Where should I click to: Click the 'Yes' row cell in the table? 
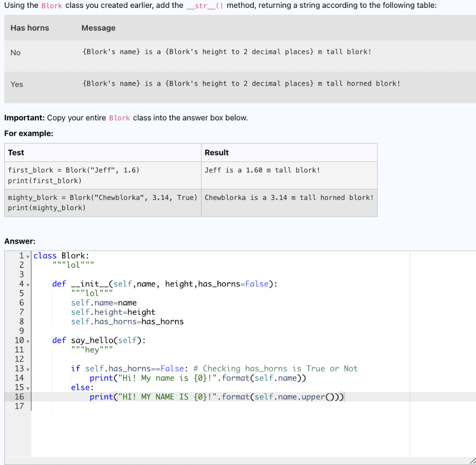point(17,85)
